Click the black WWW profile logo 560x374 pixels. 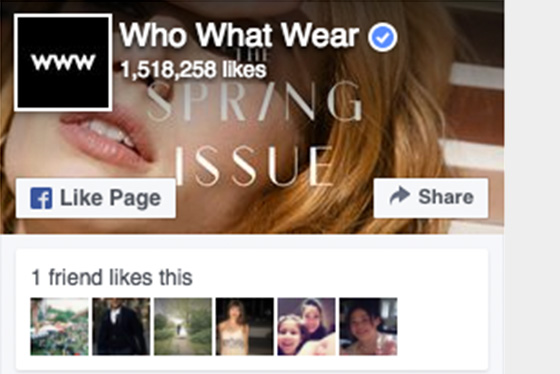[x=63, y=63]
